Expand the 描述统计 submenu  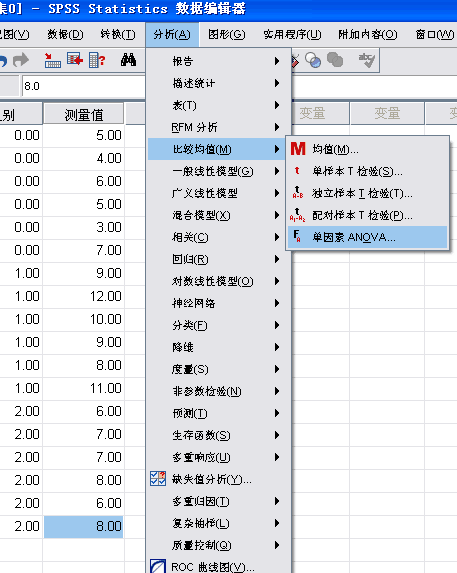tap(218, 83)
